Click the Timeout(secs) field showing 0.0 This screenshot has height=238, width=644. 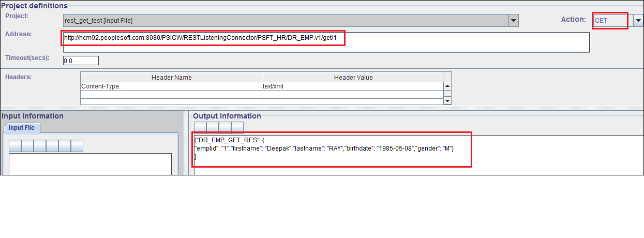[81, 61]
